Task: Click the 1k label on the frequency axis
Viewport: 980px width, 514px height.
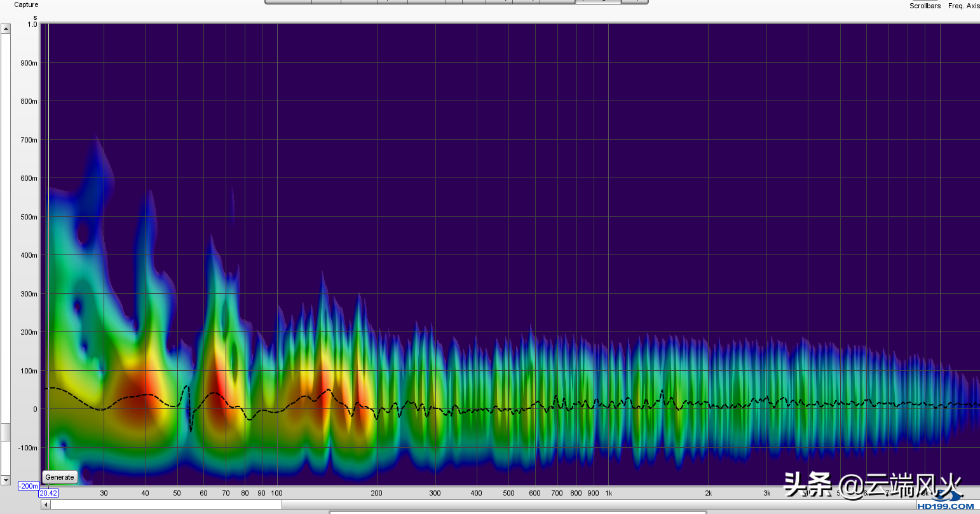Action: (608, 493)
